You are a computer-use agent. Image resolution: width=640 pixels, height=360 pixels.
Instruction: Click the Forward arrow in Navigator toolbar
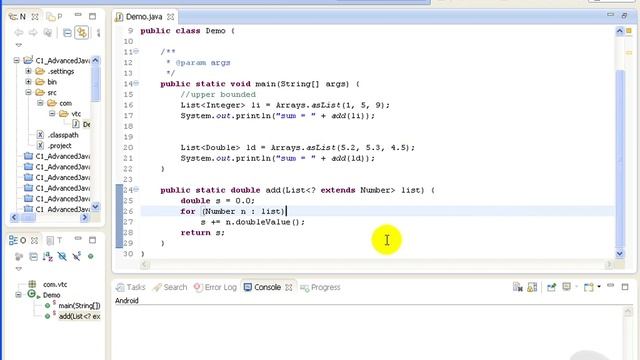[33, 33]
